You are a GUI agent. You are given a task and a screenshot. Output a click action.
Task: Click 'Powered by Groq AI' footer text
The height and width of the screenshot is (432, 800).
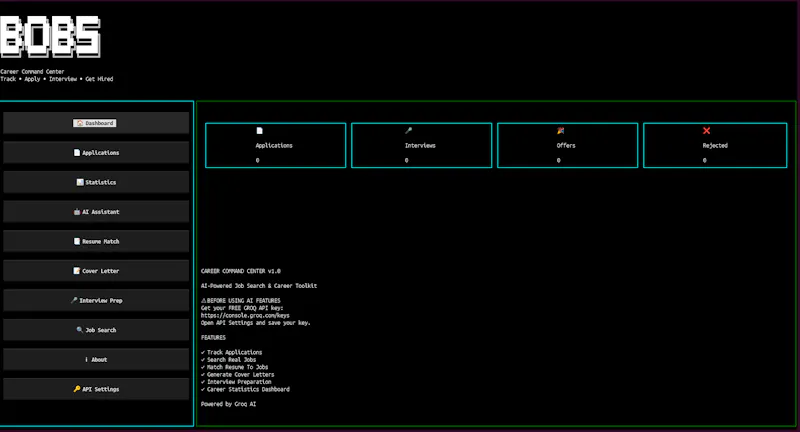229,404
